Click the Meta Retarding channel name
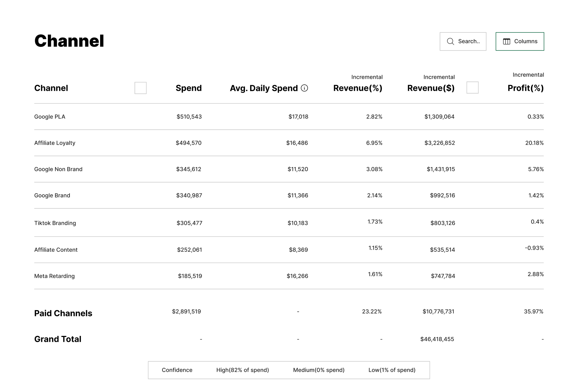Viewport: 578px width, 392px height. (54, 276)
